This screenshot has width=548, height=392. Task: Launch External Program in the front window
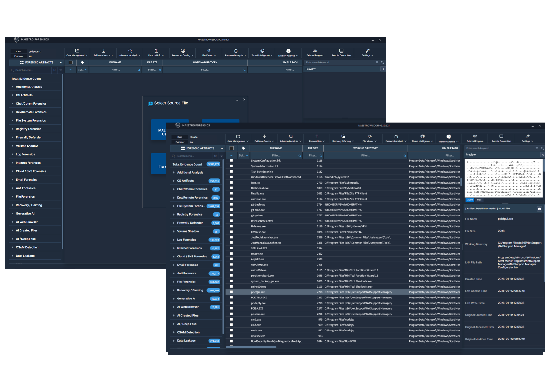click(475, 138)
